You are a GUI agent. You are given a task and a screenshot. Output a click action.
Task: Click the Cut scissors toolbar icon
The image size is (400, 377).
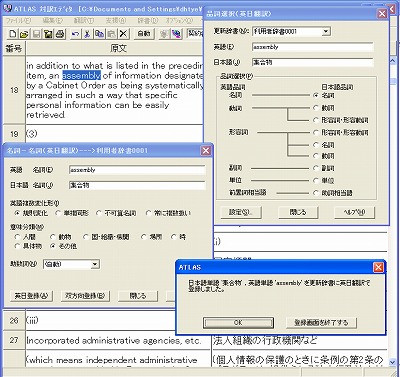(x=87, y=34)
